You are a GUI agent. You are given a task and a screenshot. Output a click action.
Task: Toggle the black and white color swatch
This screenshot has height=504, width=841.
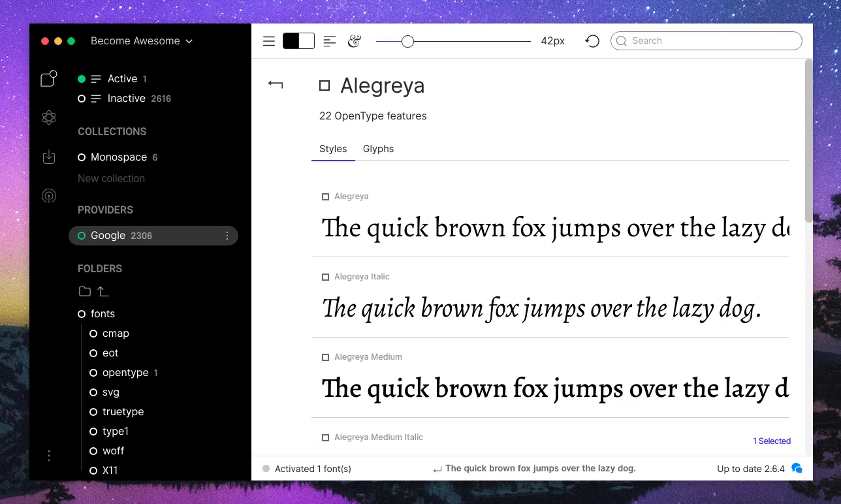[x=298, y=41]
